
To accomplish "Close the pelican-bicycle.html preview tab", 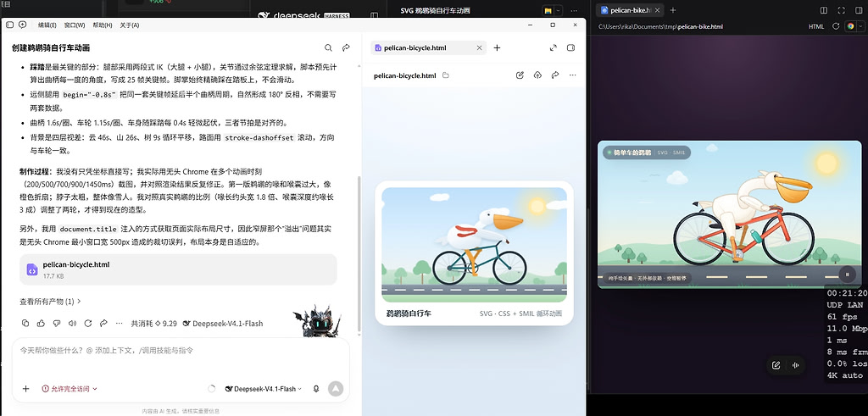I will [x=480, y=48].
